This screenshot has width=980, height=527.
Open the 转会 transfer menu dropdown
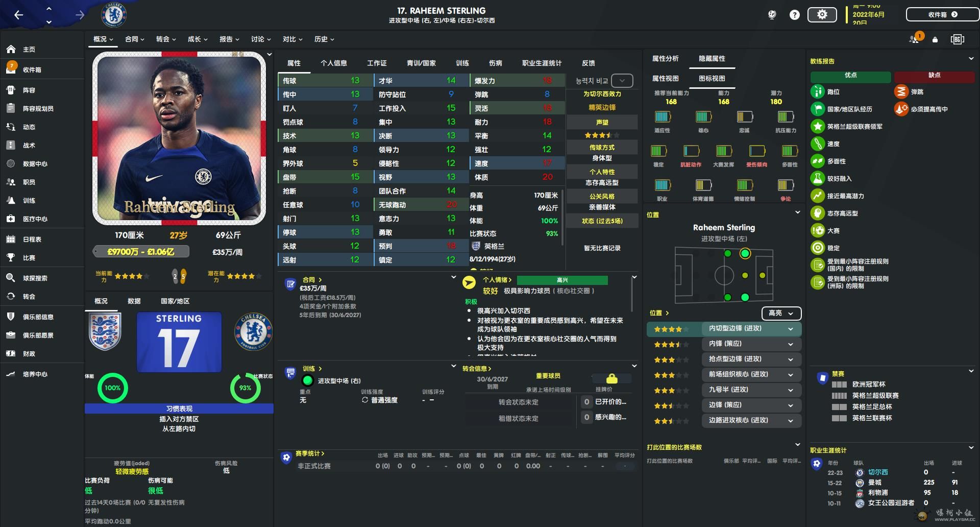click(x=166, y=39)
